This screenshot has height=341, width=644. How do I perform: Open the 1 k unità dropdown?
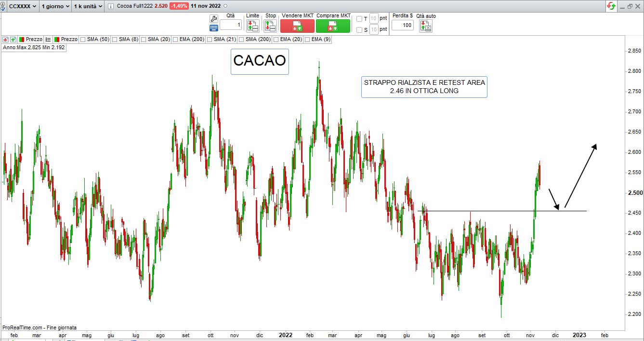(88, 6)
